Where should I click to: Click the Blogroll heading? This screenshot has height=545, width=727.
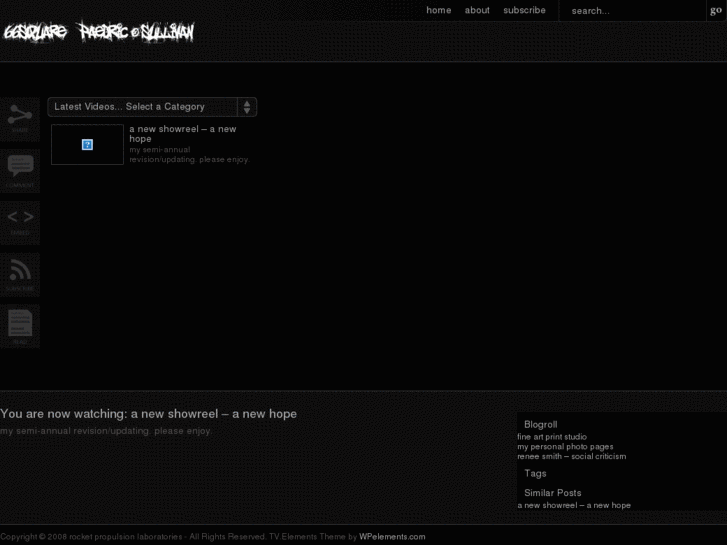541,424
